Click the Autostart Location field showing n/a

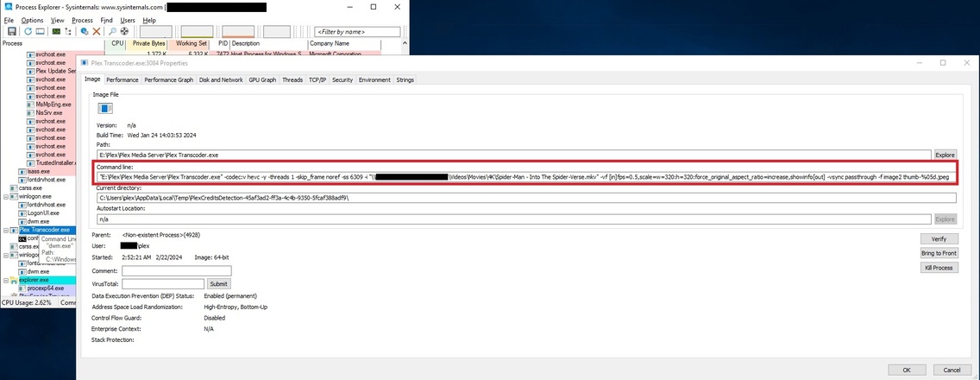514,219
